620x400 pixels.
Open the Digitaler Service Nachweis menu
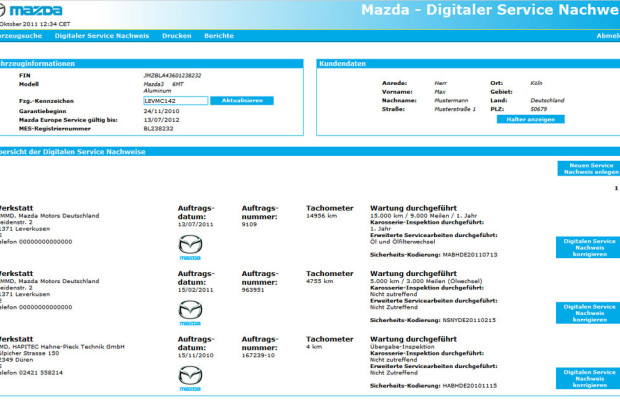click(102, 36)
